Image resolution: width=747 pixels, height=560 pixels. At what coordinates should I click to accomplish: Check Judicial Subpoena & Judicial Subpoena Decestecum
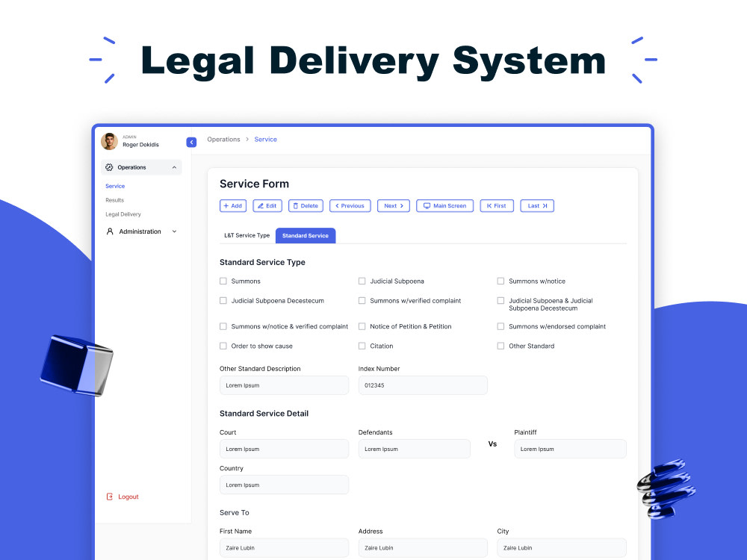[x=500, y=300]
